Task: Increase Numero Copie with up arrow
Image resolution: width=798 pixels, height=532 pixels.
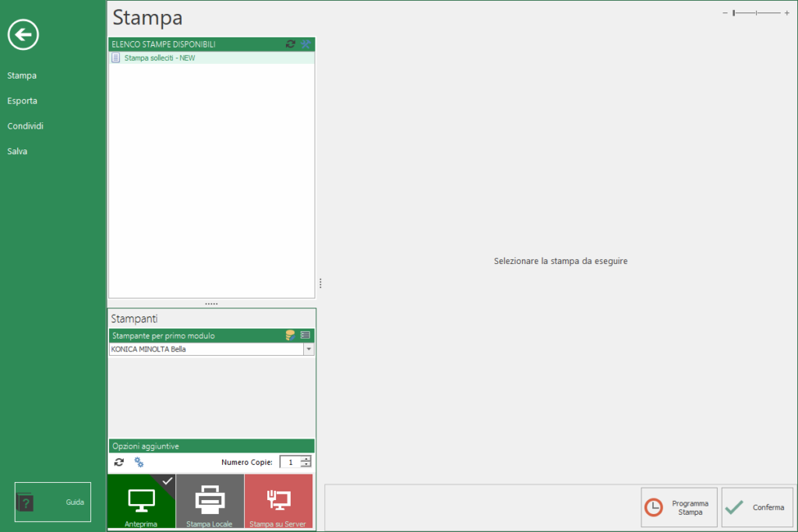Action: click(305, 460)
